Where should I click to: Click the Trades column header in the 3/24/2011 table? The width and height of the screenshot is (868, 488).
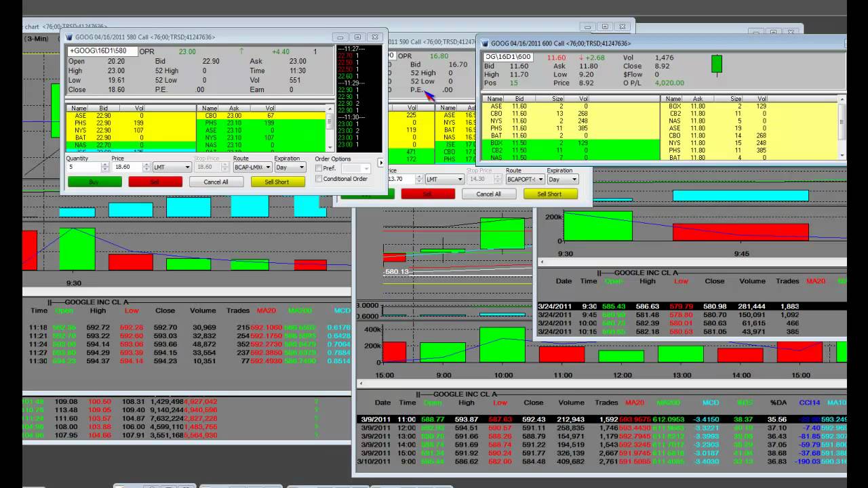787,281
